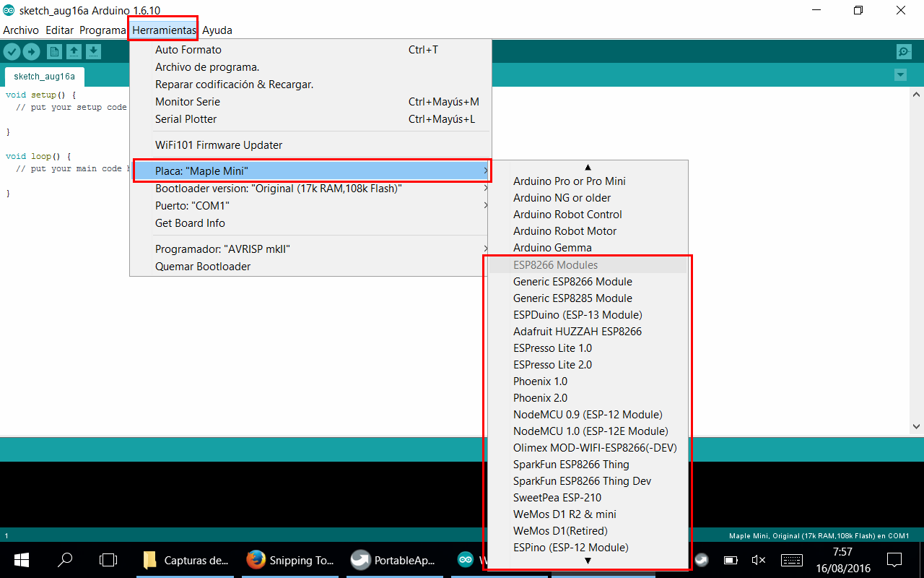Open the tab dropdown arrow at editor right
Viewport: 924px width, 578px height.
[900, 75]
